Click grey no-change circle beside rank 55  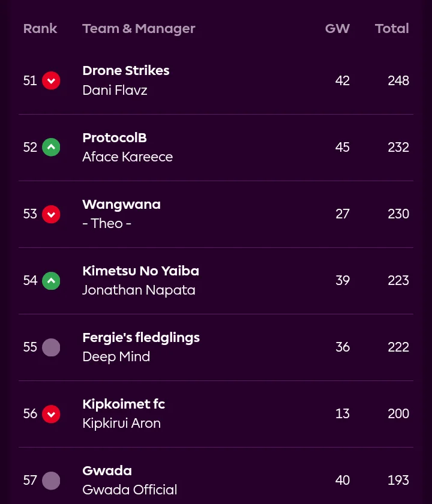coord(51,347)
